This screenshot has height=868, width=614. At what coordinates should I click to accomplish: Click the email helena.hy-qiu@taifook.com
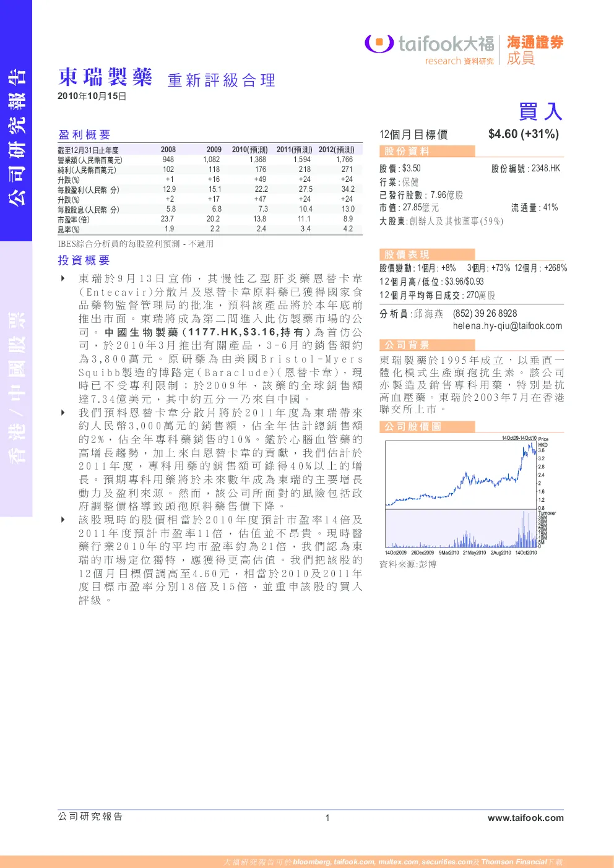coord(508,326)
